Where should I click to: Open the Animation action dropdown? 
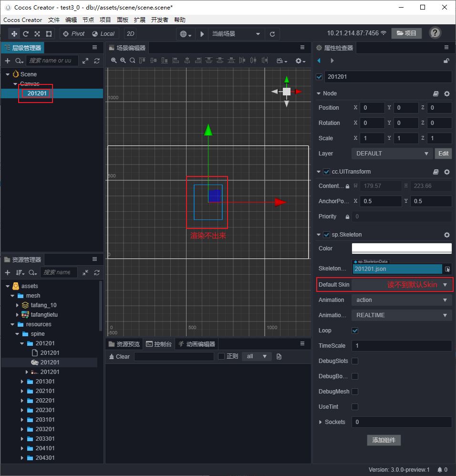(402, 300)
